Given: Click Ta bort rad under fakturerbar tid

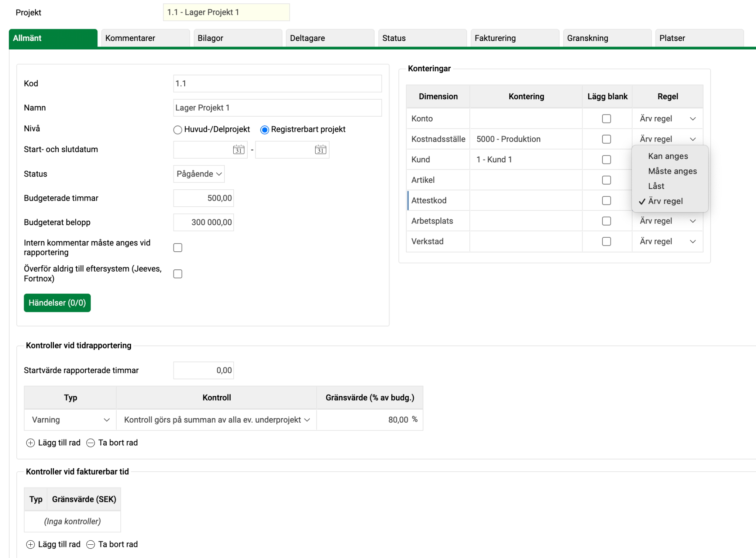Looking at the screenshot, I should pyautogui.click(x=112, y=544).
